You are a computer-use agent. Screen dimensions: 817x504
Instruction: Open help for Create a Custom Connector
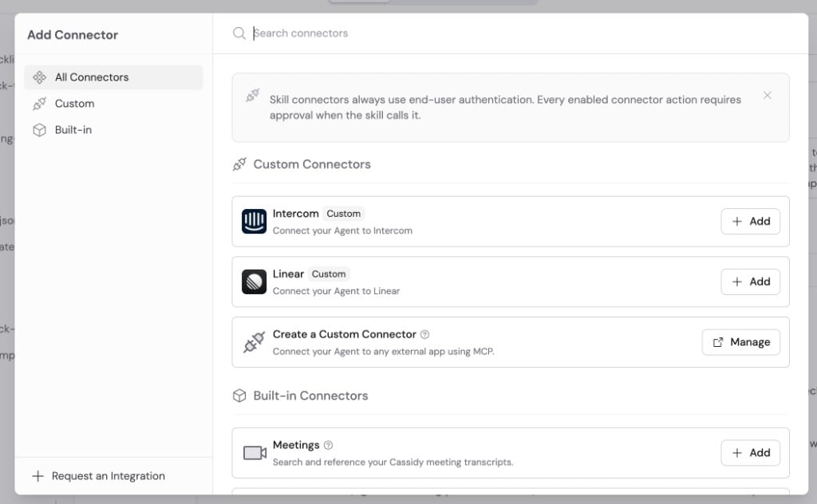coord(424,334)
